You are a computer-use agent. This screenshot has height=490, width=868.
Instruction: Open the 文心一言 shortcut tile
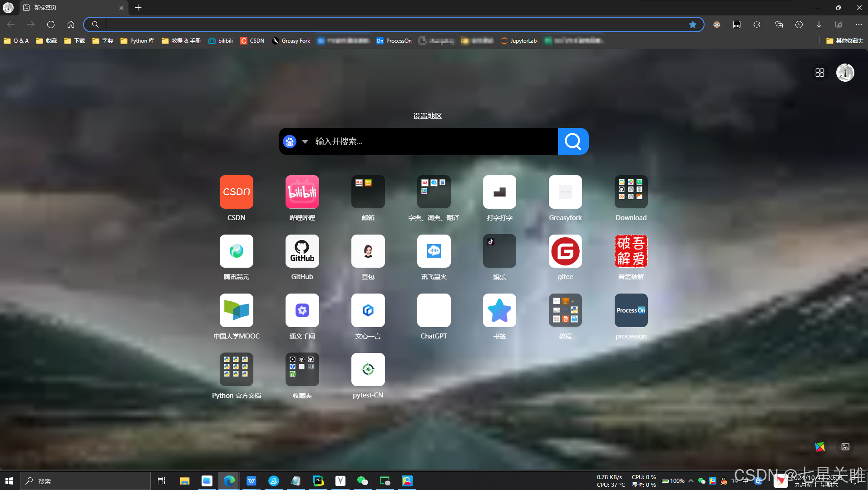[x=368, y=310]
